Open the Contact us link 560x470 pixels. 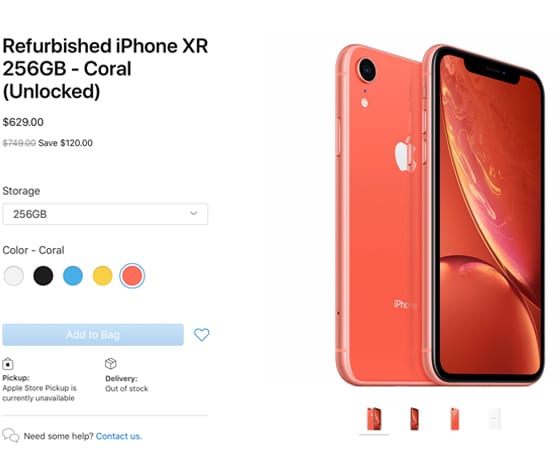119,436
